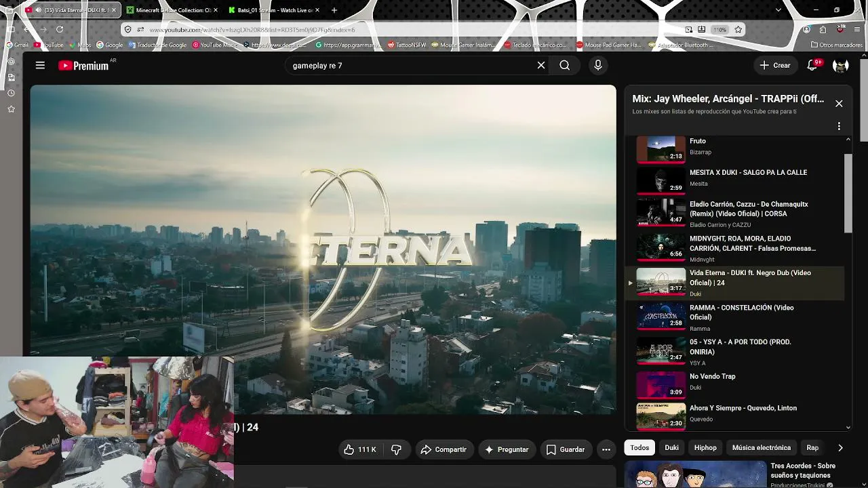Open the YouTube Music bookmark

click(x=216, y=45)
